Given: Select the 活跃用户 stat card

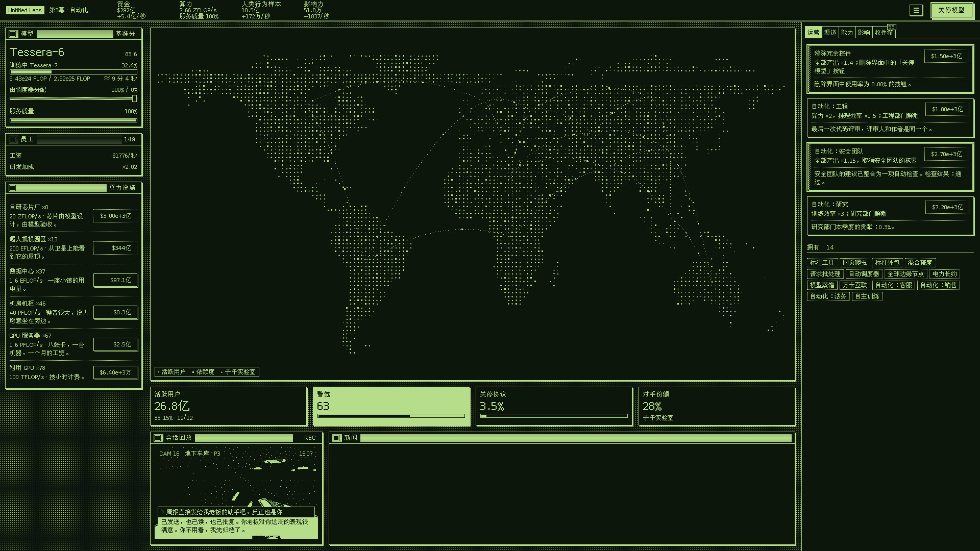Looking at the screenshot, I should click(x=229, y=406).
